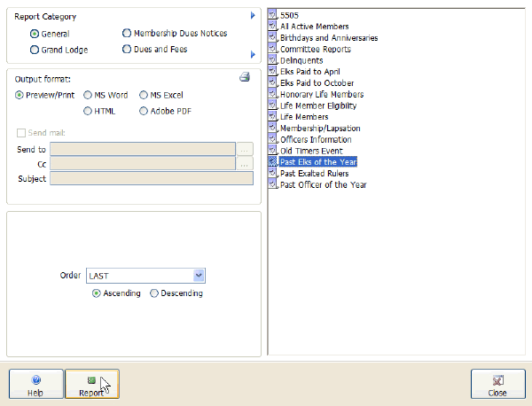
Task: Click the lower arrow in Report Category panel
Action: (x=253, y=55)
